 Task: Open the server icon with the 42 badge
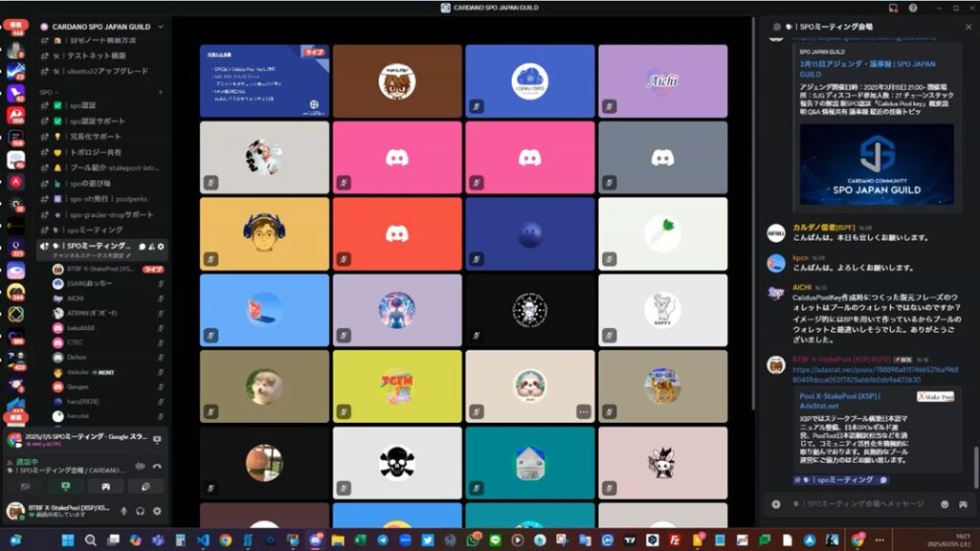[x=15, y=94]
